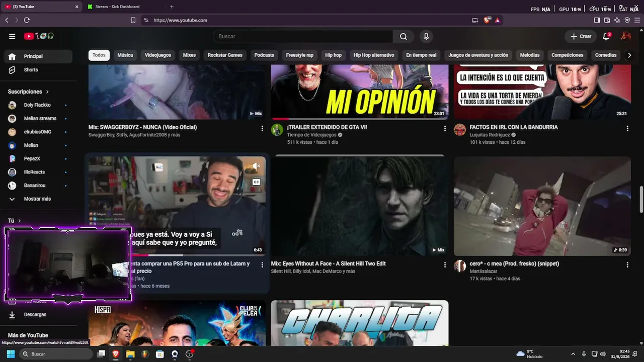
Task: Go to Principal in the sidebar
Action: (x=39, y=56)
